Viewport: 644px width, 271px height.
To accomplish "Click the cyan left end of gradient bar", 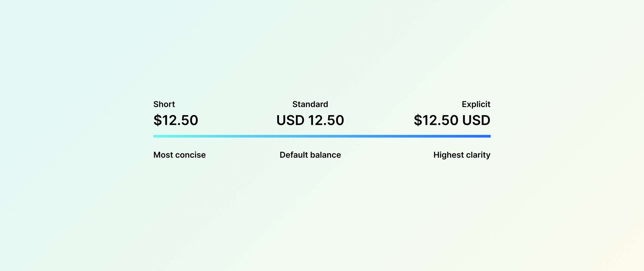I will coord(156,136).
